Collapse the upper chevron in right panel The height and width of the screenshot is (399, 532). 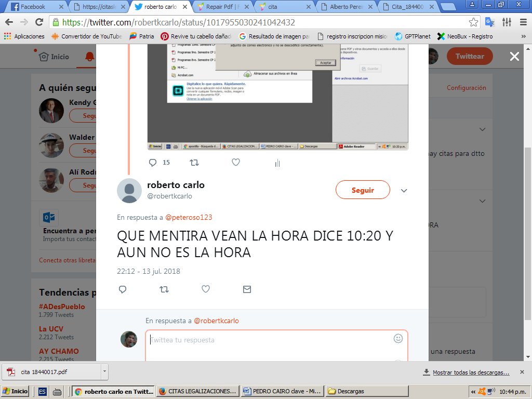pyautogui.click(x=482, y=129)
